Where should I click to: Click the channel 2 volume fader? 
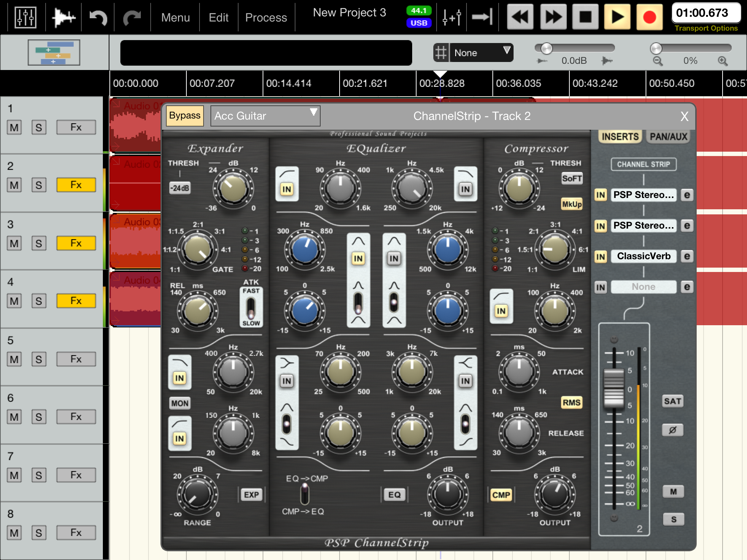point(614,388)
